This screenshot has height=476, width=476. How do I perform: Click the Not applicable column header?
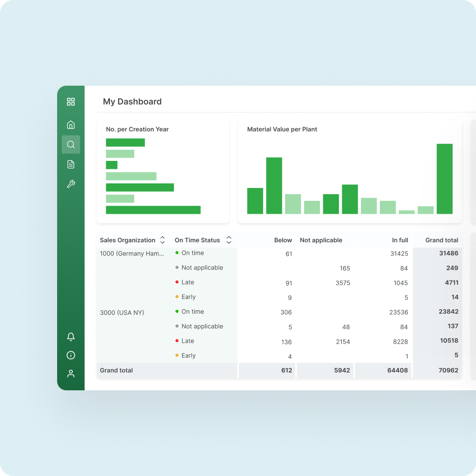321,240
